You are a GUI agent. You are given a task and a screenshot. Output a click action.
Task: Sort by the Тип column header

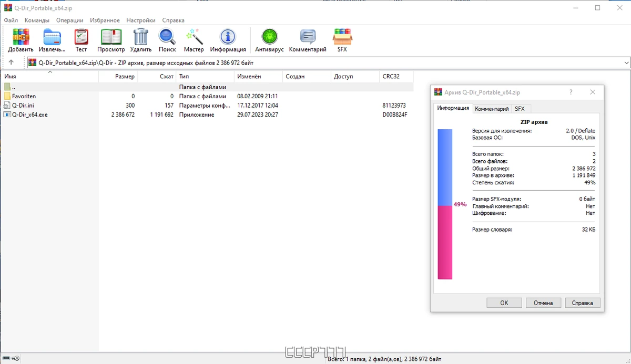click(205, 76)
